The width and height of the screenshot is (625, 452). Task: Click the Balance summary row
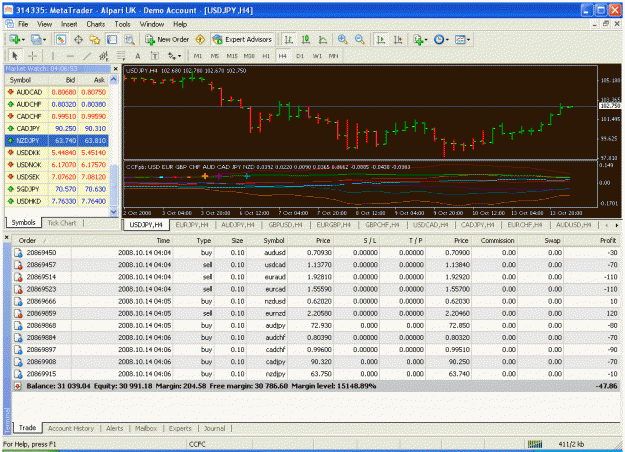[x=316, y=386]
